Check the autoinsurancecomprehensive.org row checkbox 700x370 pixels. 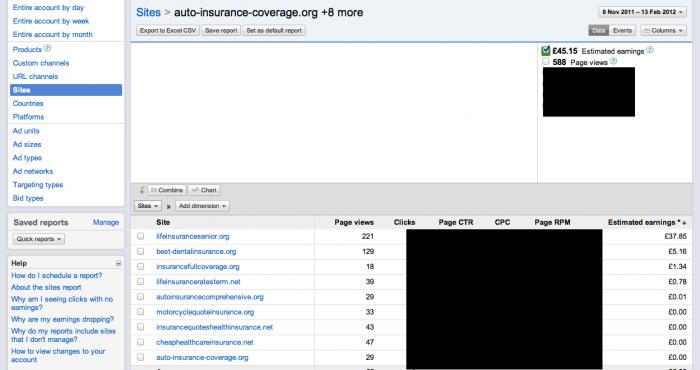141,297
